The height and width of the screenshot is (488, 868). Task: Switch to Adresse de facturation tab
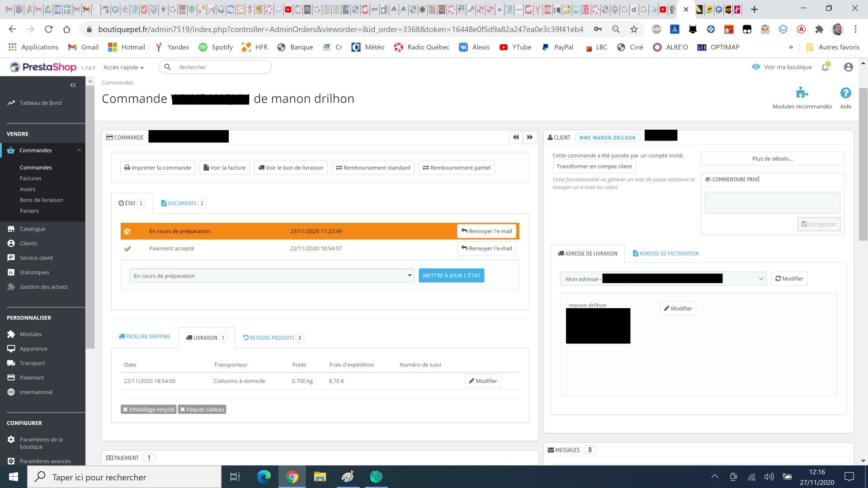(x=665, y=253)
